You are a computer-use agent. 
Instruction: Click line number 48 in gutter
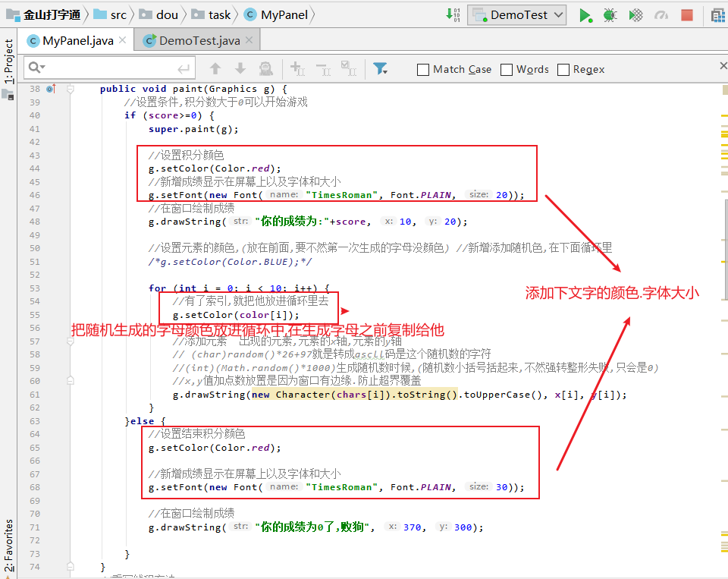point(34,222)
